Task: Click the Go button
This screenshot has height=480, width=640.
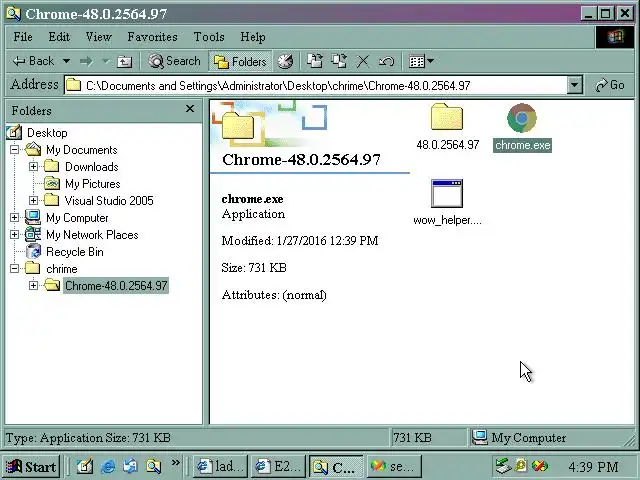Action: (610, 85)
